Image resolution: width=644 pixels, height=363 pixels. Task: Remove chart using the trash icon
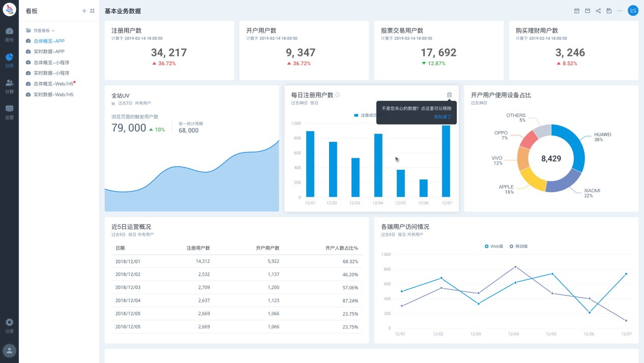click(449, 95)
